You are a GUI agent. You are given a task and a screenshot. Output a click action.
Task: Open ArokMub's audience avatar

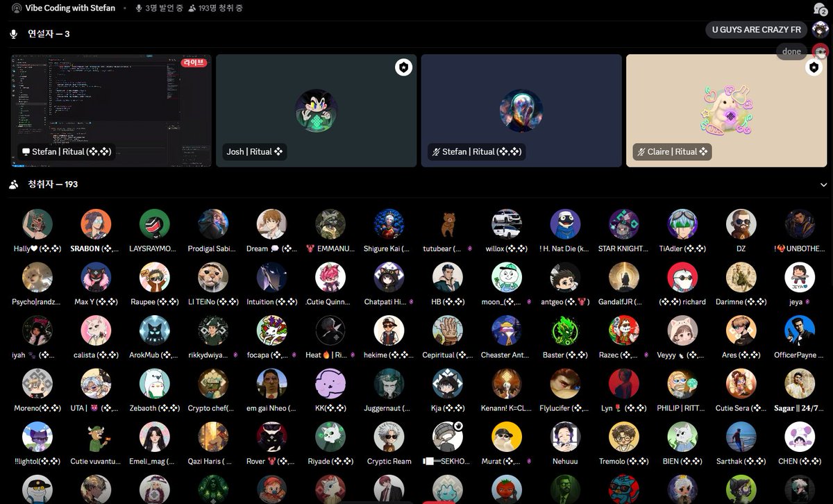click(x=155, y=331)
